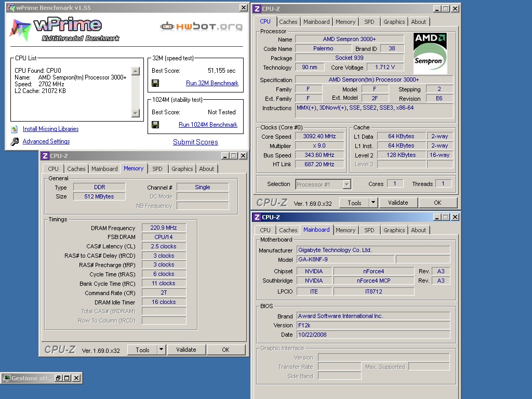Switch to Graphics tab in CPU window
Viewport: 532px width, 399px height.
coord(394,22)
